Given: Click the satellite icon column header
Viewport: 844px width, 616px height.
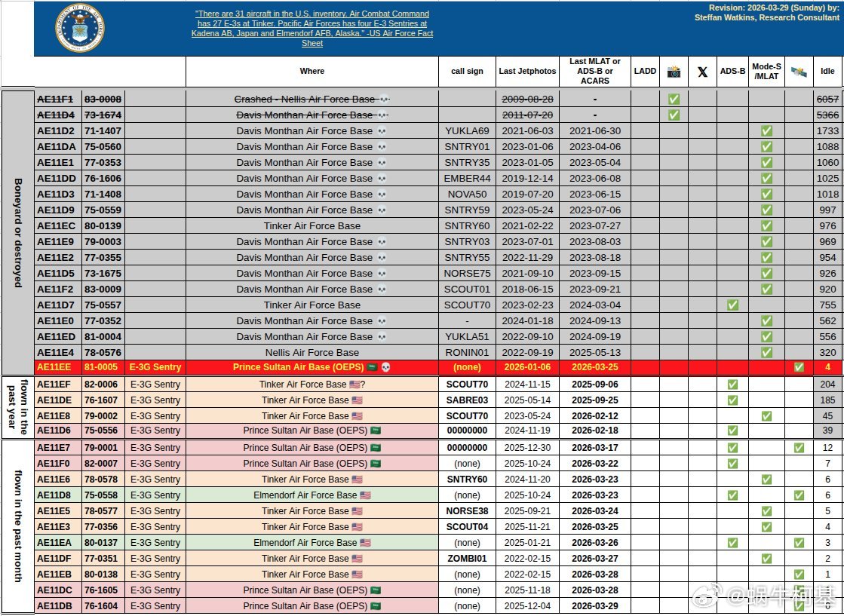Looking at the screenshot, I should tap(799, 72).
